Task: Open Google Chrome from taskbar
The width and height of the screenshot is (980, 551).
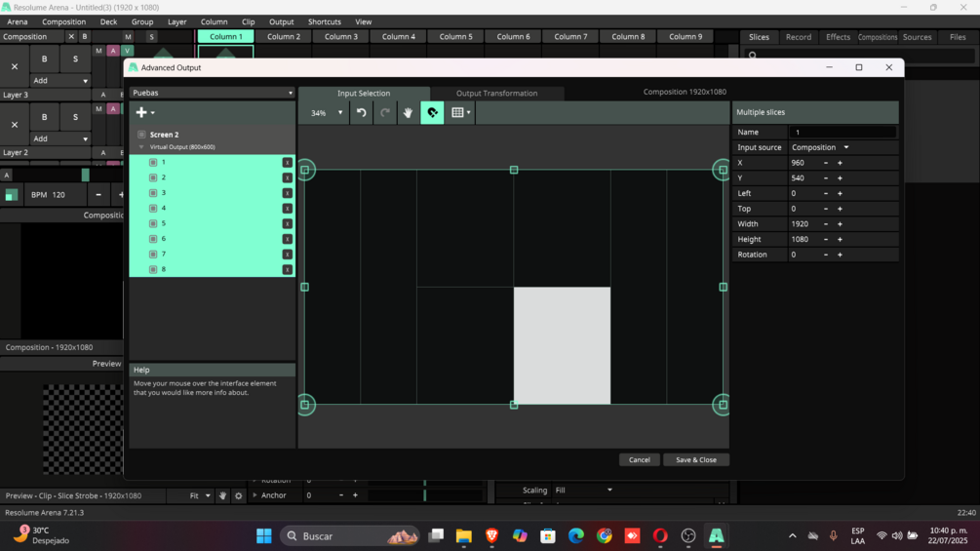Action: click(605, 536)
